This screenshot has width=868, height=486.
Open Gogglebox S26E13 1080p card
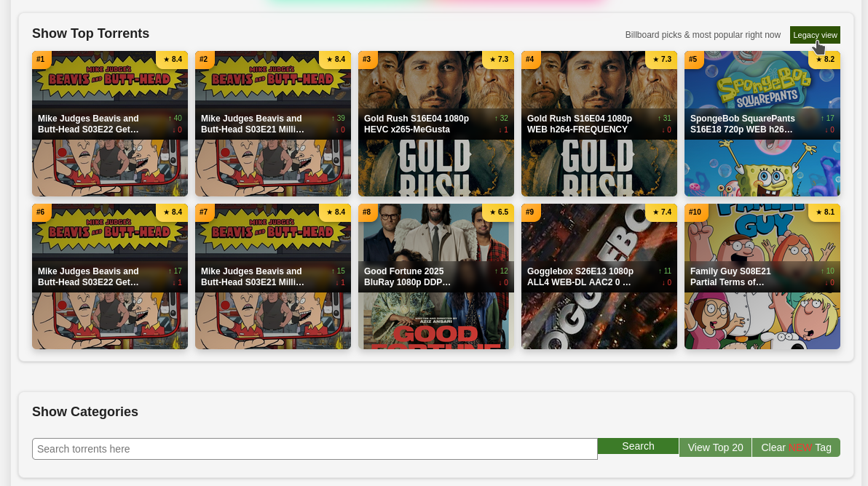coord(599,276)
